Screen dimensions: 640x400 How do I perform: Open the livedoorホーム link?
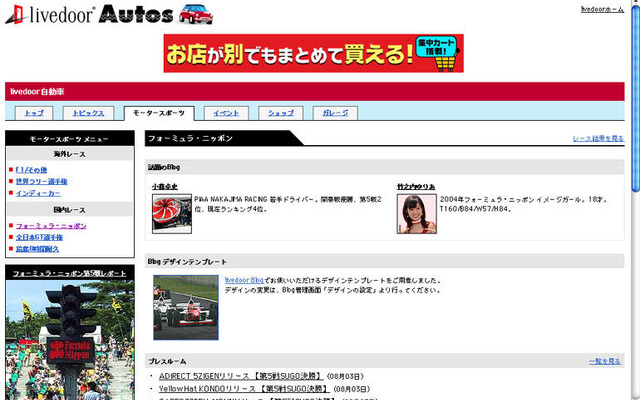[602, 9]
